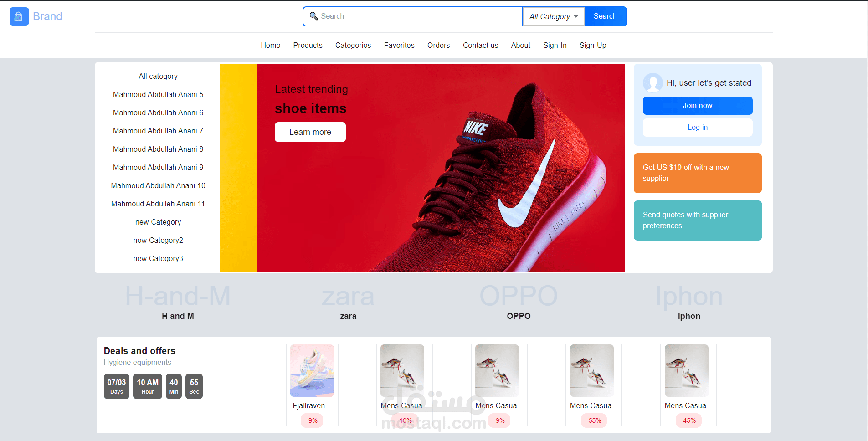
Task: Click the 07/03 Days countdown box
Action: pos(117,386)
